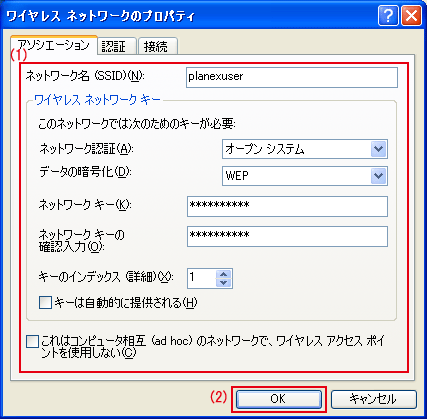Click into the ネットワーク キー password field
Screen dimensions: 428x419
[x=287, y=206]
